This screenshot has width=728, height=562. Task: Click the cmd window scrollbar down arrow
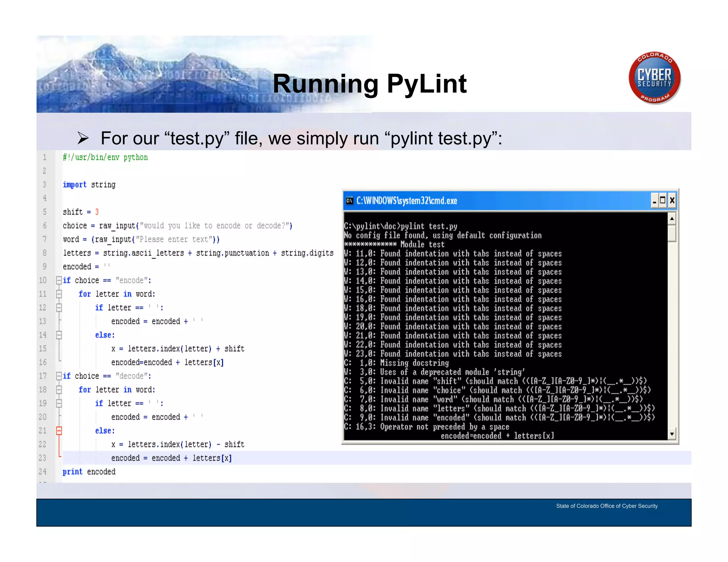click(x=672, y=434)
